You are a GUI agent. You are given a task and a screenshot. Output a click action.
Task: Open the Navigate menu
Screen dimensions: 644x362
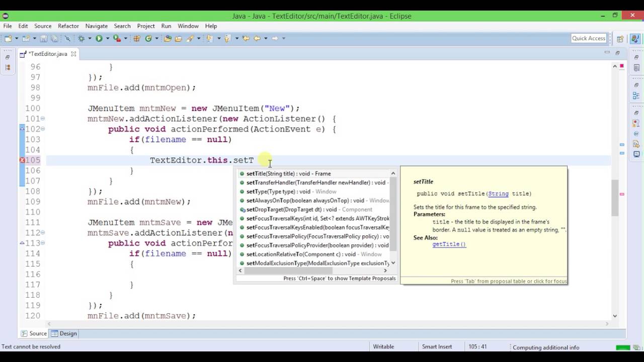(x=97, y=26)
